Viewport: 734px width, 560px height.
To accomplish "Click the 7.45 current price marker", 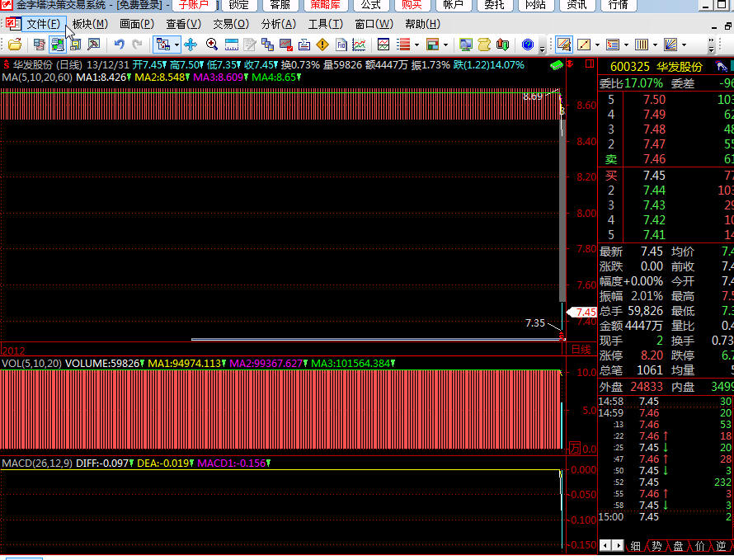I will pyautogui.click(x=585, y=312).
